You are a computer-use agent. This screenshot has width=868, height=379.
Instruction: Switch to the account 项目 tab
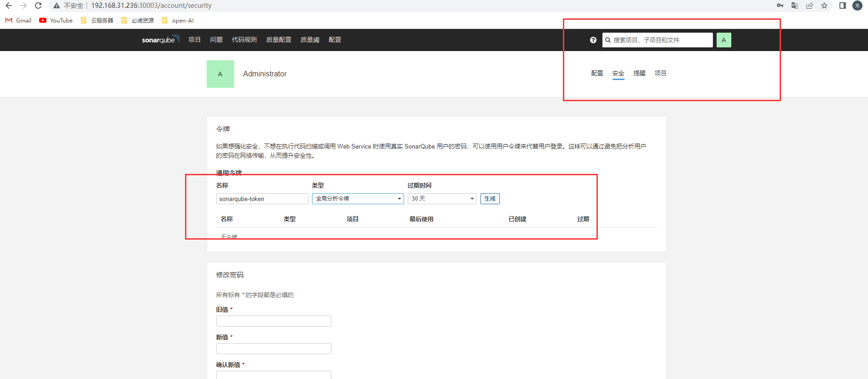pos(660,73)
